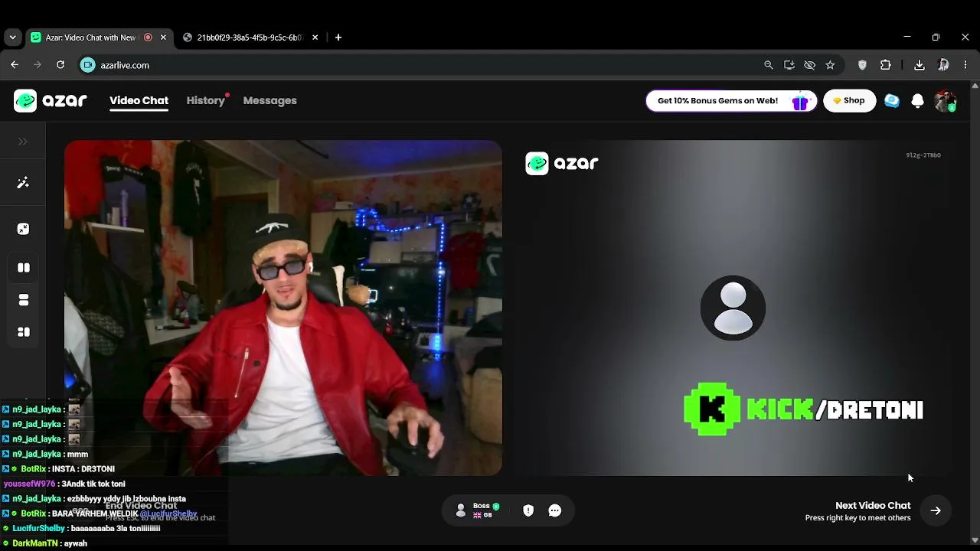Go to Next Video Chat arrow
This screenshot has width=980, height=551.
click(x=936, y=510)
